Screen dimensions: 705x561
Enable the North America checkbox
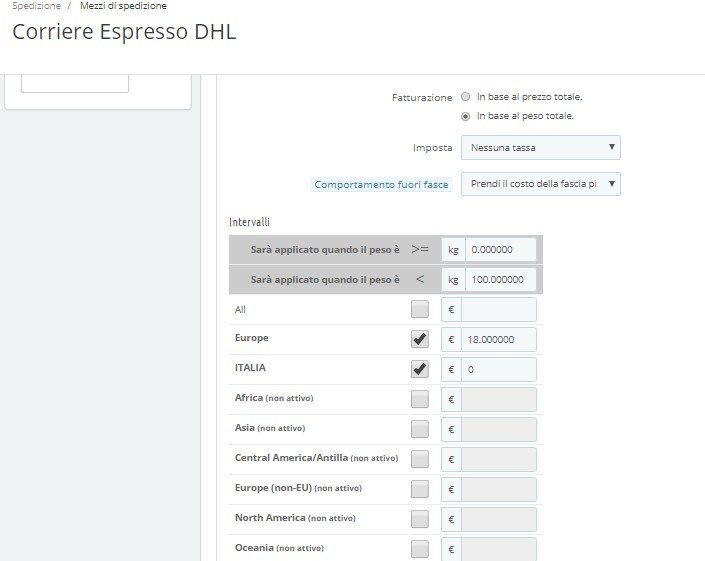point(419,519)
